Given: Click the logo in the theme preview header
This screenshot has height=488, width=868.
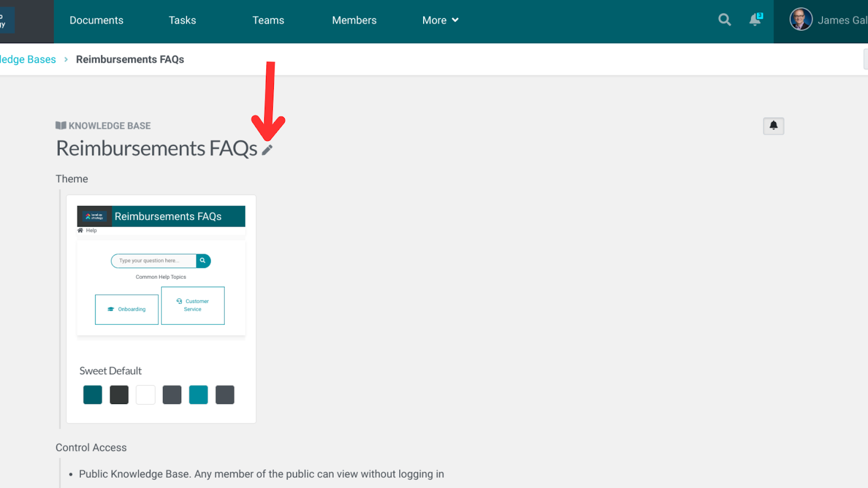Looking at the screenshot, I should [x=94, y=216].
